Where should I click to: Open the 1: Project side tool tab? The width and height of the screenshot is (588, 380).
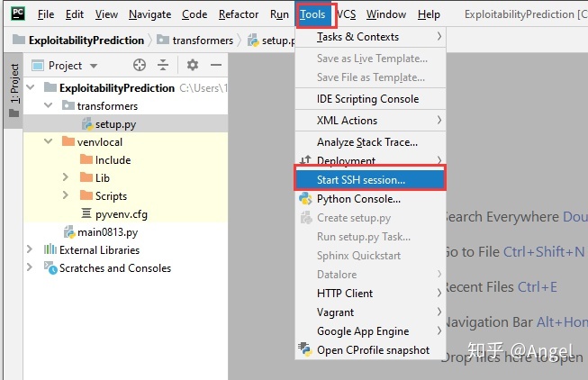(14, 90)
